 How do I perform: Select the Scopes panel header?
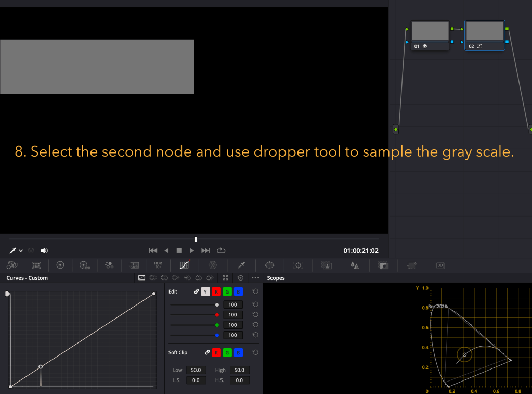[276, 277]
